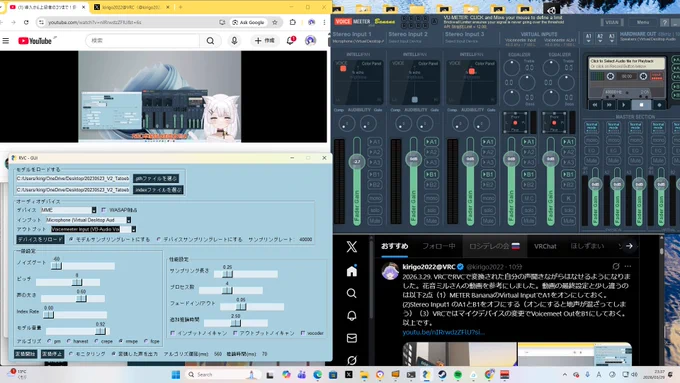Click the pthファイルを選ぶ button
The image size is (680, 383).
[156, 178]
